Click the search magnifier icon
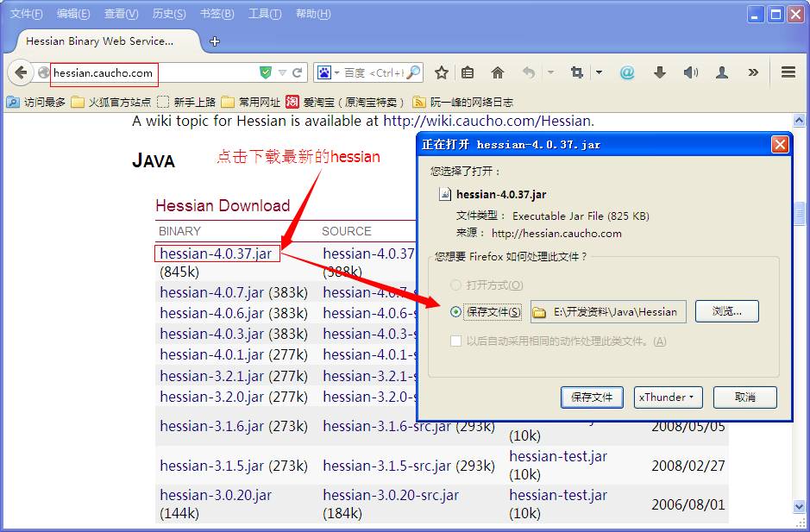Image resolution: width=810 pixels, height=532 pixels. point(413,72)
